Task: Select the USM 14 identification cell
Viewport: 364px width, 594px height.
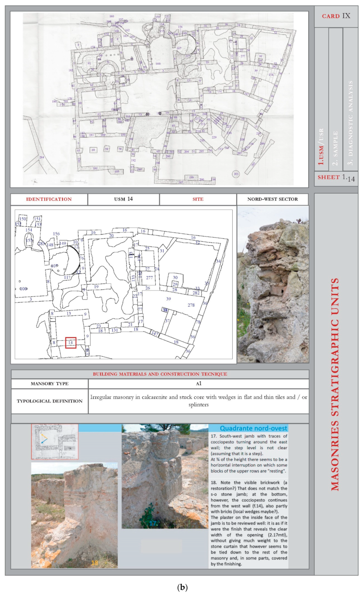Action: [124, 199]
